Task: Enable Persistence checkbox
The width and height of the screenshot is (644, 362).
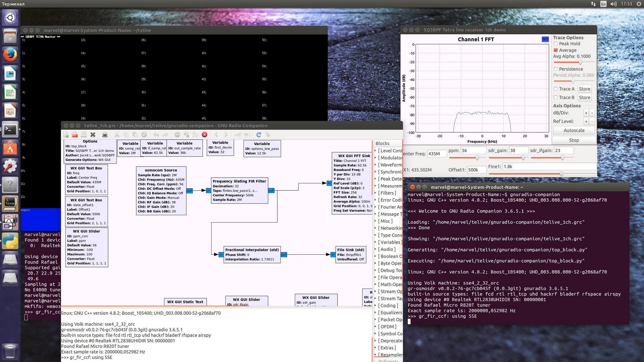Action: [556, 69]
